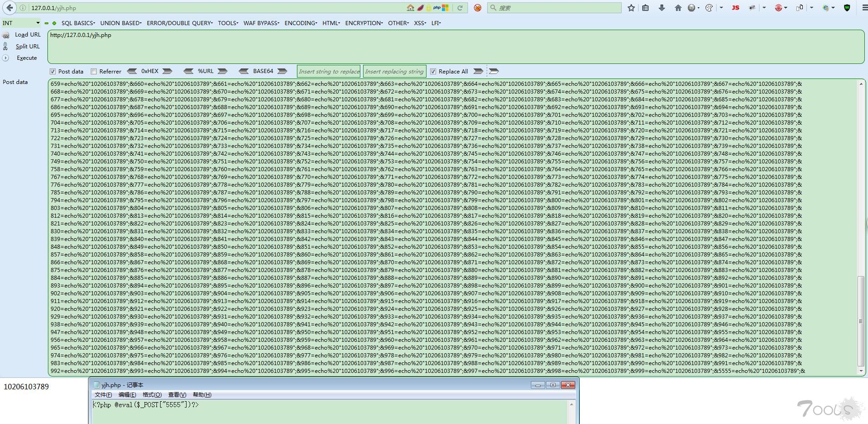Toggle the Post data checkbox
Viewport: 868px width, 424px height.
[53, 72]
